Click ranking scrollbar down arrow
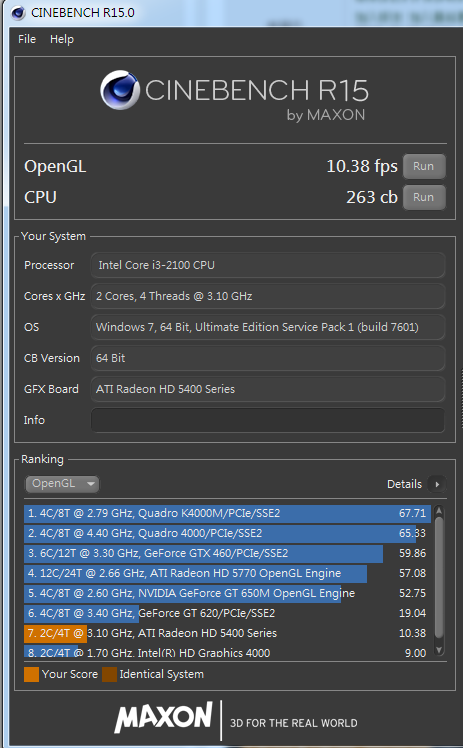Screen dimensions: 463x748 439,650
